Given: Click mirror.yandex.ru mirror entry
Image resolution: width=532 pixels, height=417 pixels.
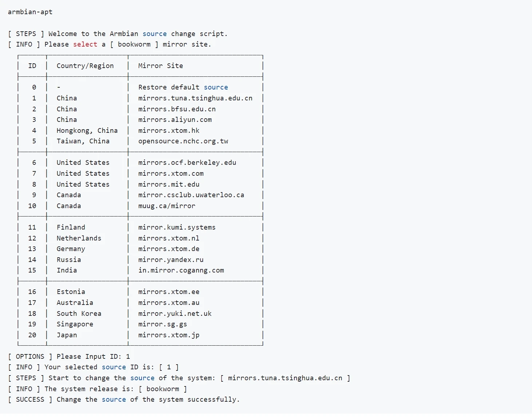Looking at the screenshot, I should click(171, 260).
